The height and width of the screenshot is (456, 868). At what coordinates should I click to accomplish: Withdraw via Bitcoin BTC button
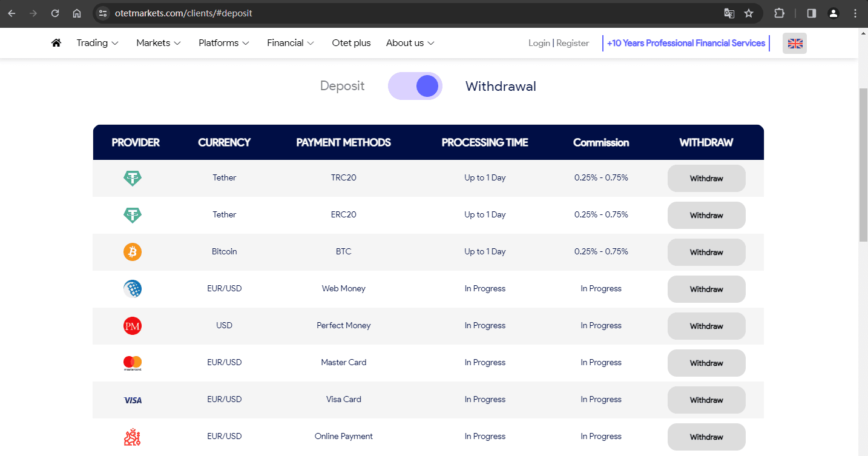click(706, 253)
